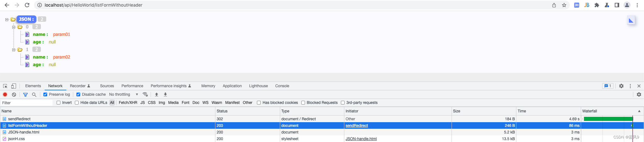This screenshot has width=644, height=142.
Task: Toggle the network filter funnel icon
Action: click(x=25, y=94)
